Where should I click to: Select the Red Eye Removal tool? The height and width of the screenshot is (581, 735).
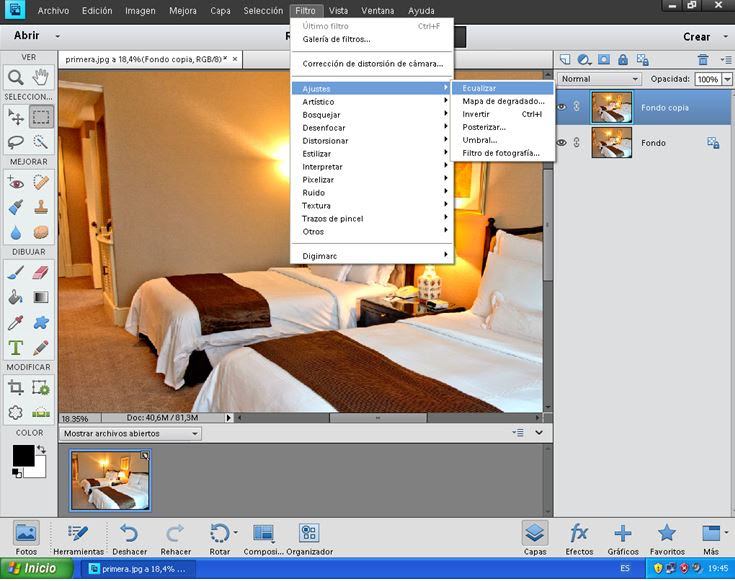click(x=16, y=182)
